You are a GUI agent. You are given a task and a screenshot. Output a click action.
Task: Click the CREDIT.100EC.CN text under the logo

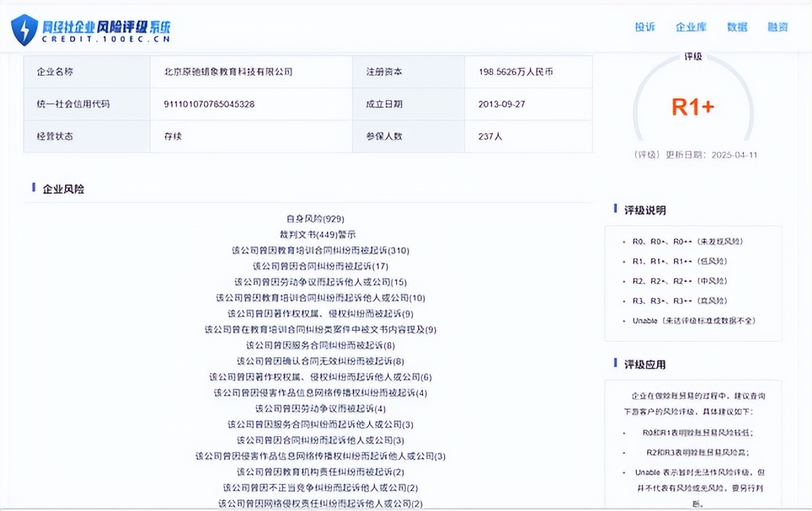tap(106, 39)
